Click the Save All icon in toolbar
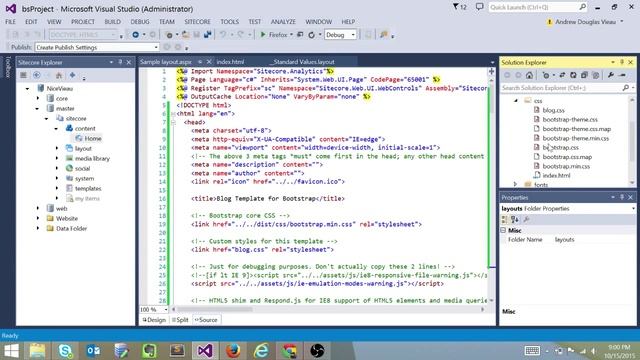This screenshot has height=360, width=640. pos(208,35)
